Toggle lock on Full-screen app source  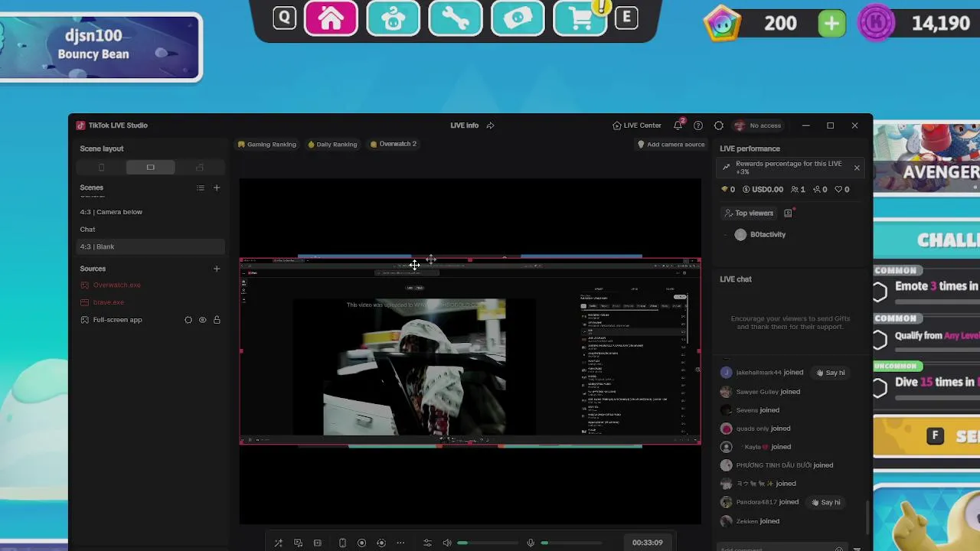click(x=217, y=320)
